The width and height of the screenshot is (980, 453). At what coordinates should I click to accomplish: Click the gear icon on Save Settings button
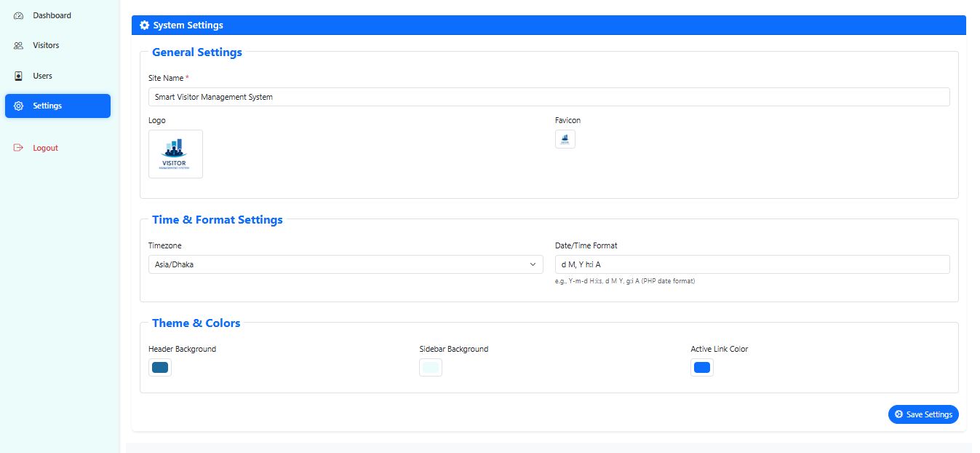[x=899, y=414]
